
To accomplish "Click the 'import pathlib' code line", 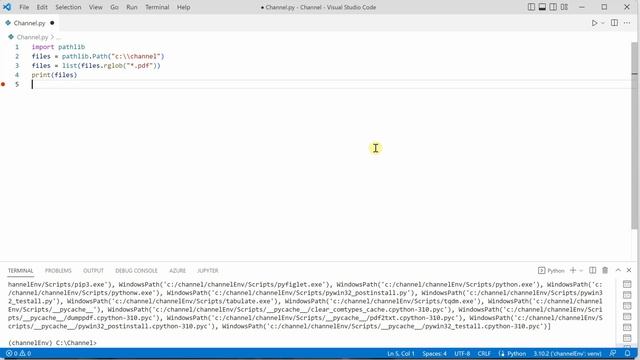I will click(x=58, y=47).
